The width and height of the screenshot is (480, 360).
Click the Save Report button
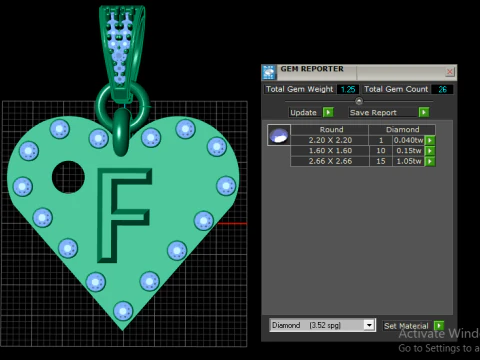click(x=383, y=112)
